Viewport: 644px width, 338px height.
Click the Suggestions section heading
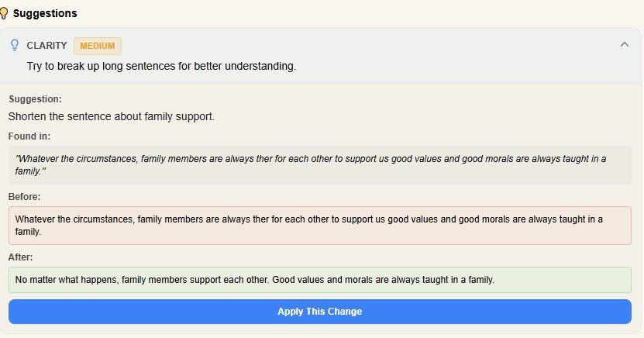tap(45, 13)
